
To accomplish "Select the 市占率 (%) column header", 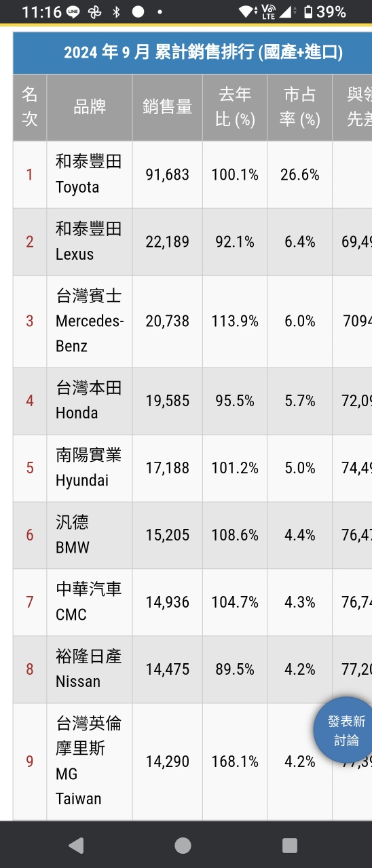I will [300, 107].
